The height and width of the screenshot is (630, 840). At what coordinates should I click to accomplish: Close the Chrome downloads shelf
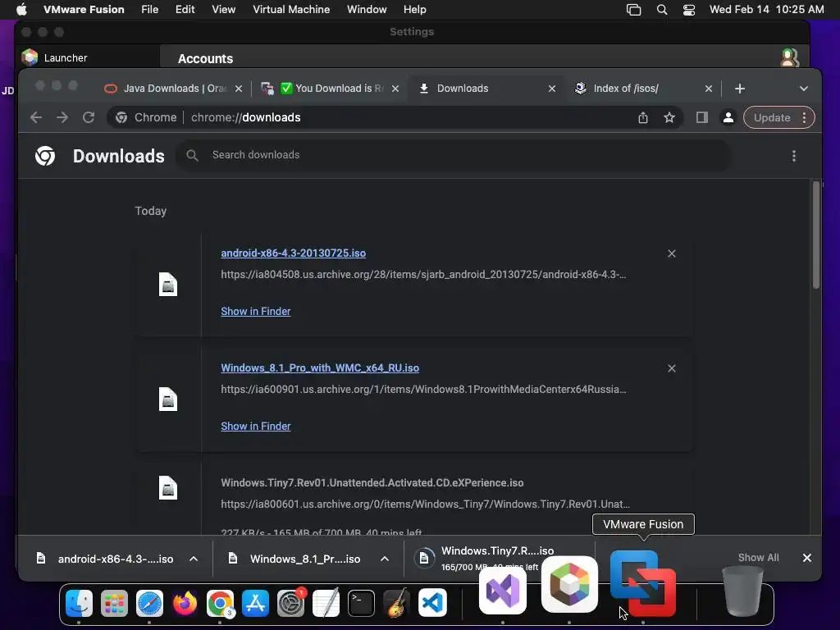coord(807,558)
